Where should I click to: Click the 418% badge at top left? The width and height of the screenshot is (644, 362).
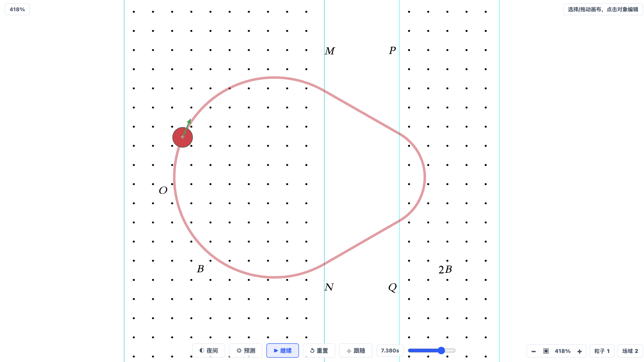[x=17, y=10]
